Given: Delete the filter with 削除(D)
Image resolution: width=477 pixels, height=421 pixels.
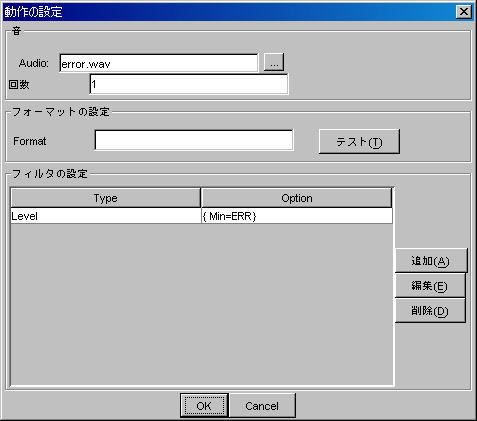Looking at the screenshot, I should pos(430,311).
